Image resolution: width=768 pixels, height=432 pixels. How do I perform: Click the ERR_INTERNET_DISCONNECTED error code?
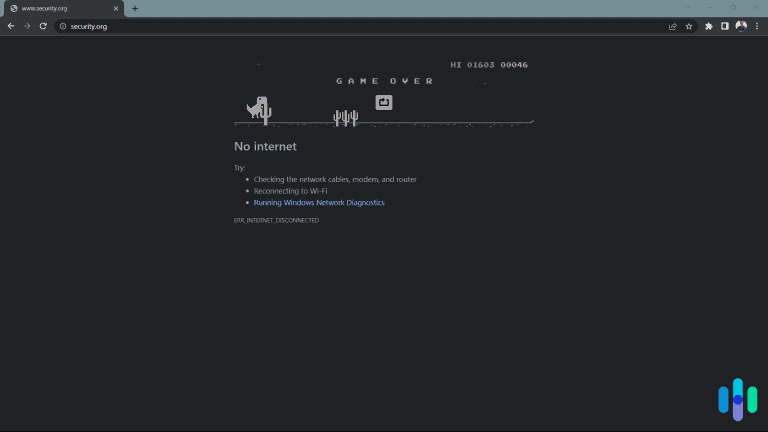[276, 220]
